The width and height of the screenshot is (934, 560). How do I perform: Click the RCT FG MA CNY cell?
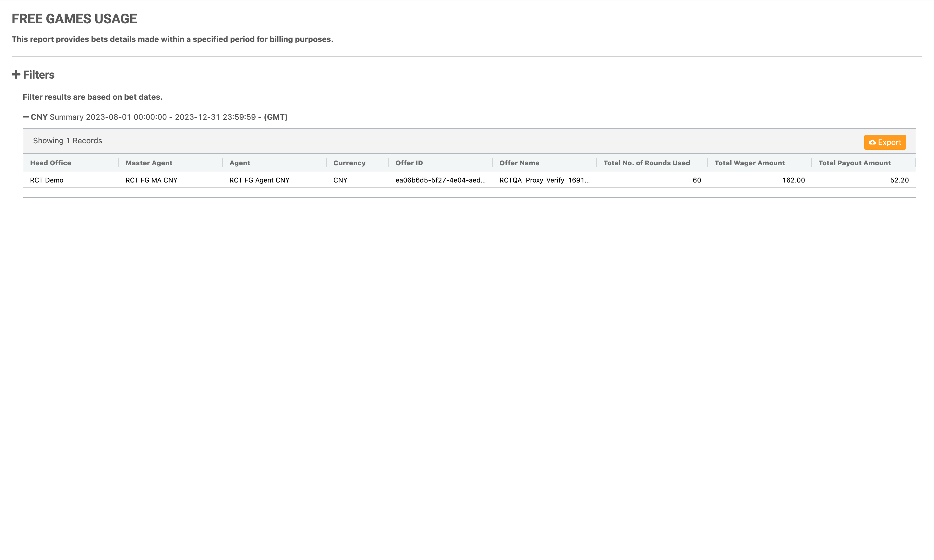[x=151, y=180]
